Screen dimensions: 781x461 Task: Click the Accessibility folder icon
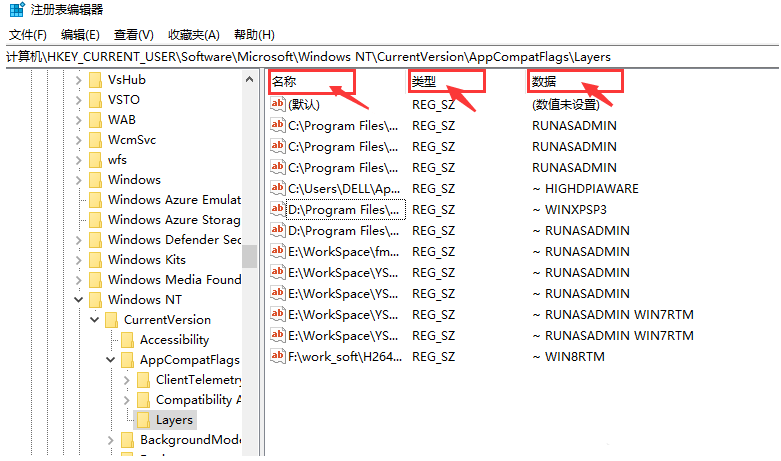coord(128,340)
